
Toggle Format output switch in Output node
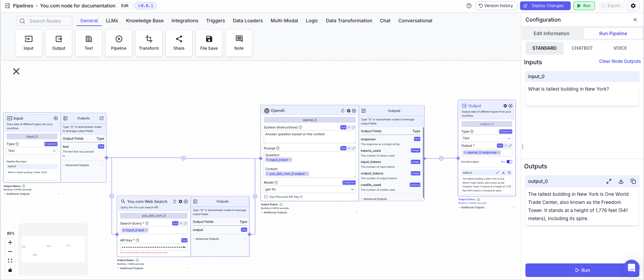point(509,162)
